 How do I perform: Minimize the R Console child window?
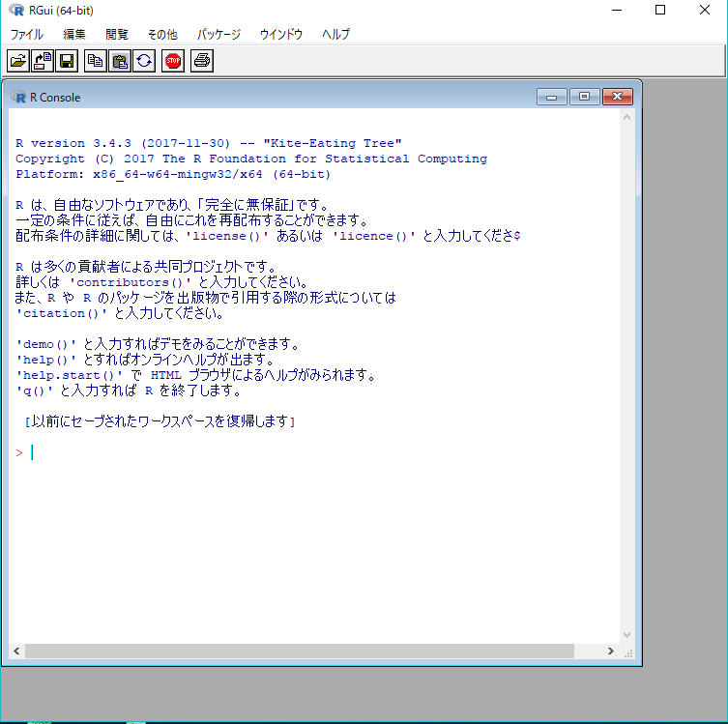552,97
